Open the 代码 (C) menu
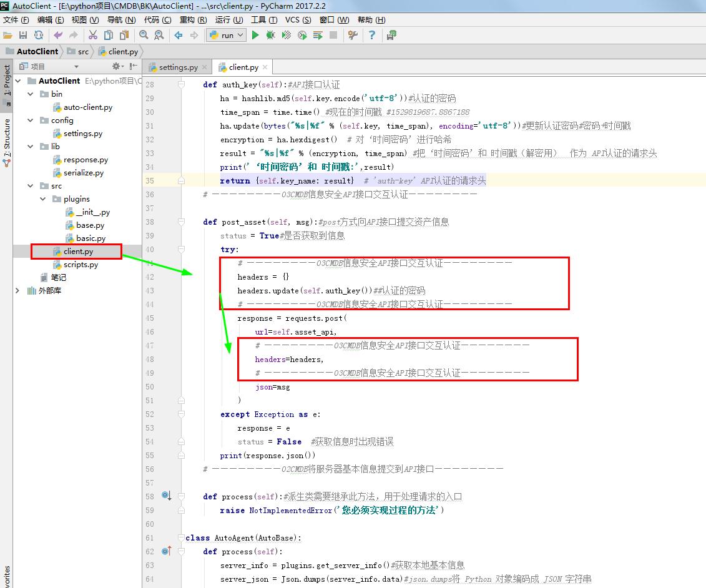The width and height of the screenshot is (706, 588). point(157,20)
